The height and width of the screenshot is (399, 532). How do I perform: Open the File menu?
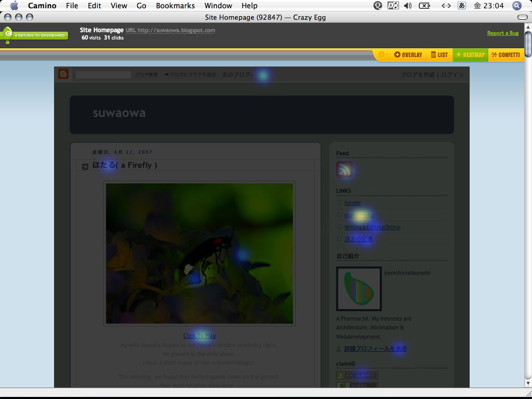click(x=72, y=5)
